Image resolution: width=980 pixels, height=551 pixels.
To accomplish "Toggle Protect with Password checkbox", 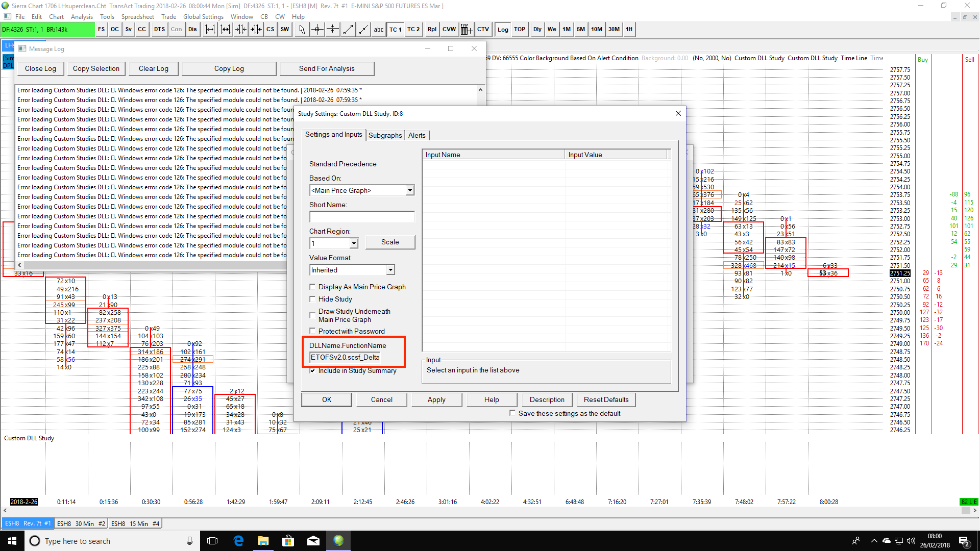I will click(x=312, y=331).
